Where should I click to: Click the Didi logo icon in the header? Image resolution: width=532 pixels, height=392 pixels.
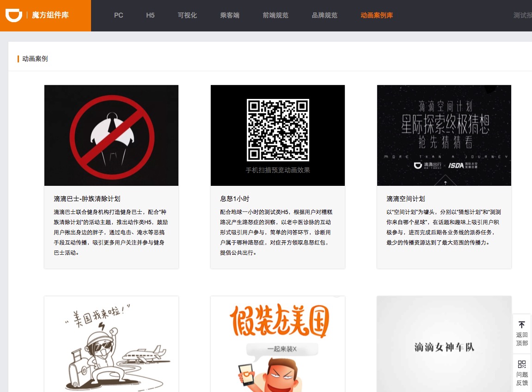pos(14,14)
